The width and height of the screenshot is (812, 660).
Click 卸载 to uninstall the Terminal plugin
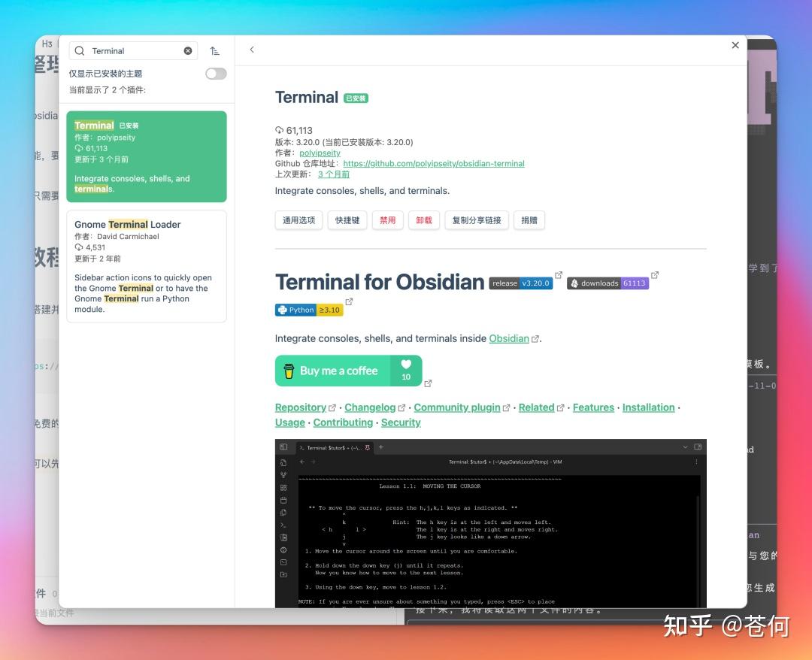coord(424,219)
